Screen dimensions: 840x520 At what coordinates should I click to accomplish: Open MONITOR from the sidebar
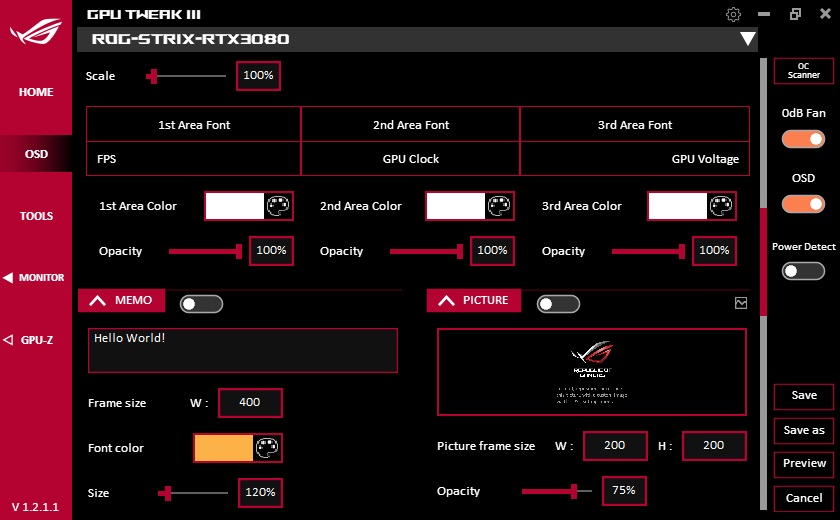pos(41,277)
